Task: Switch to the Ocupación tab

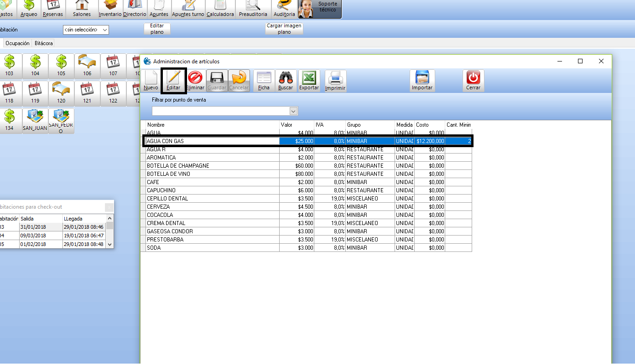Action: (17, 43)
